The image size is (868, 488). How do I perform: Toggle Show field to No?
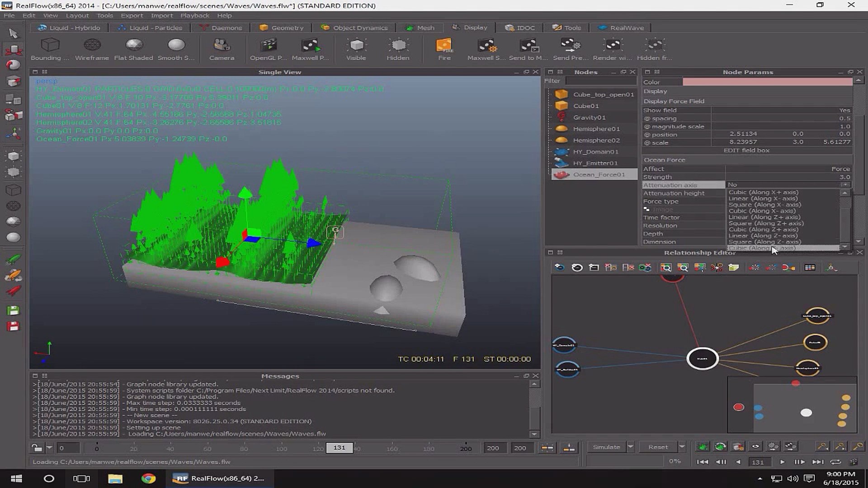pos(844,110)
